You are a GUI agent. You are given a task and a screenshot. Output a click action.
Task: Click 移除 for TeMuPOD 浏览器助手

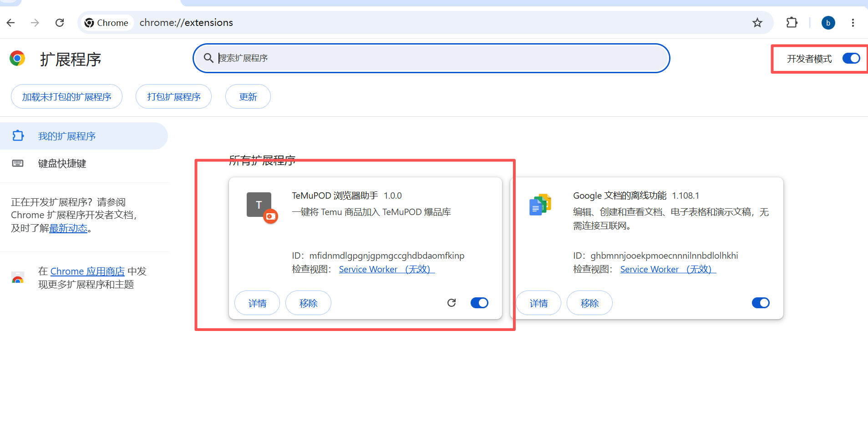click(x=308, y=303)
